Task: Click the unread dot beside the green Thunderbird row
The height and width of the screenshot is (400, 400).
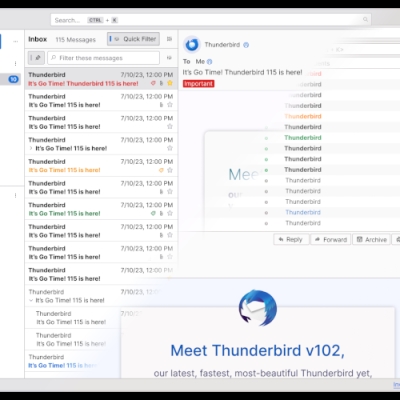Action: (x=266, y=138)
